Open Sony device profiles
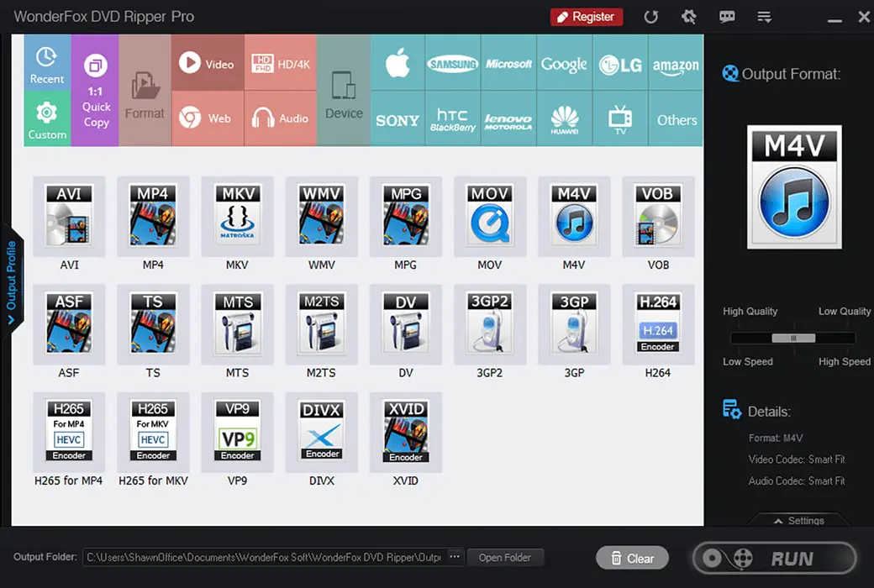 pos(398,118)
